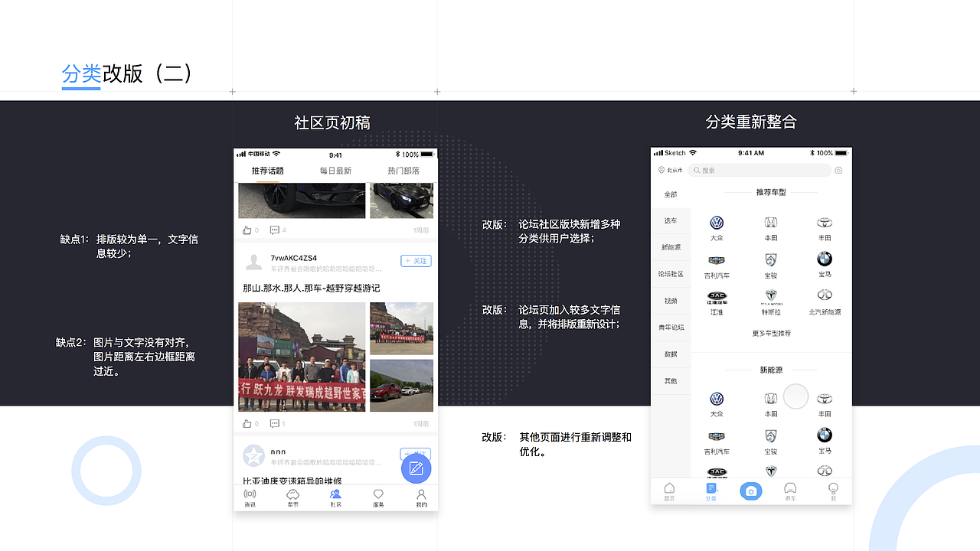Go to 首页 in category bottom bar
The height and width of the screenshot is (551, 980).
pyautogui.click(x=670, y=491)
